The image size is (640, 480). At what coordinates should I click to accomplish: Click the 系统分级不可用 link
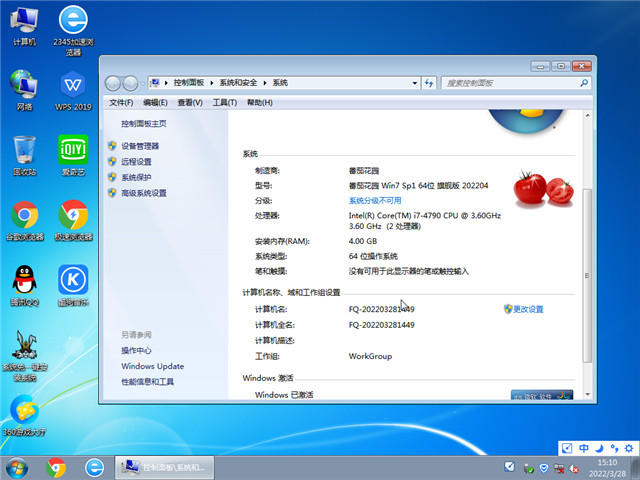pos(375,200)
